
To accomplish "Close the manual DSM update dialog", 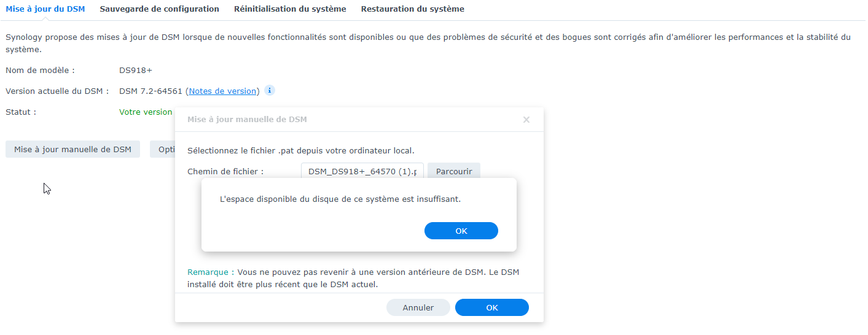I will pos(526,120).
